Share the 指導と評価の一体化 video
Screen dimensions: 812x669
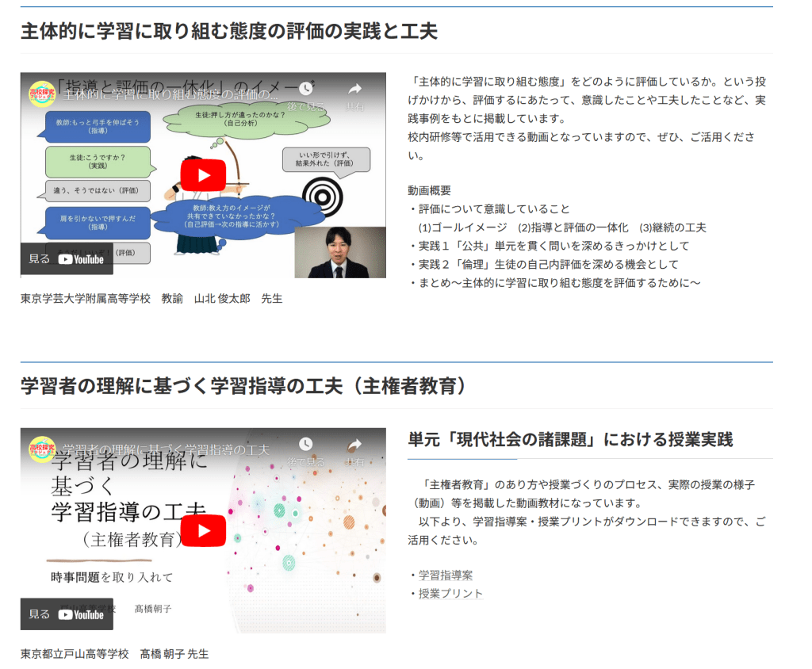[354, 94]
